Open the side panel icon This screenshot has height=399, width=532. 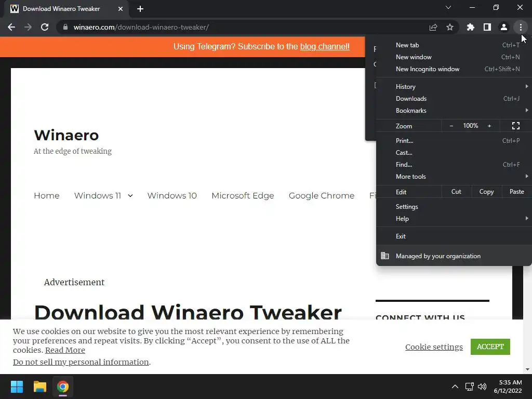pos(487,27)
